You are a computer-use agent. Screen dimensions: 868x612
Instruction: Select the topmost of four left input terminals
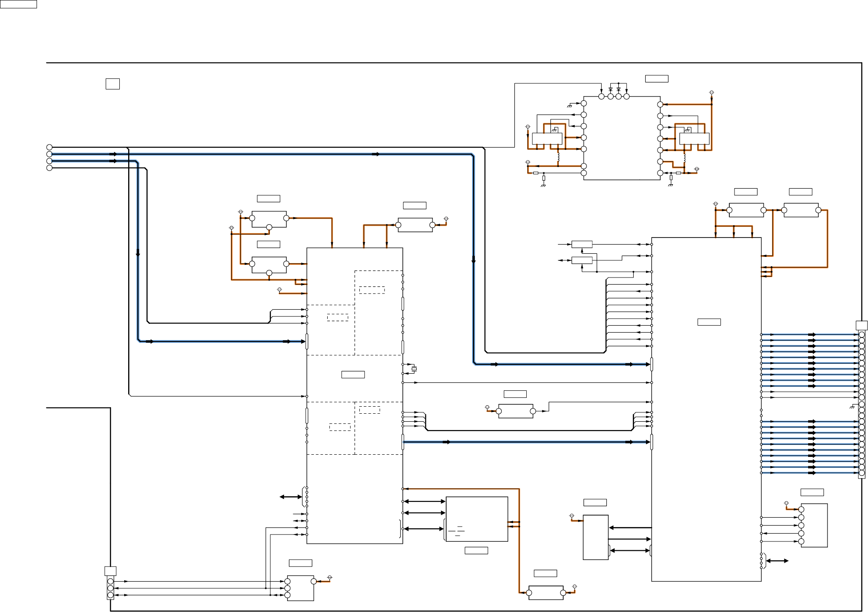(49, 147)
